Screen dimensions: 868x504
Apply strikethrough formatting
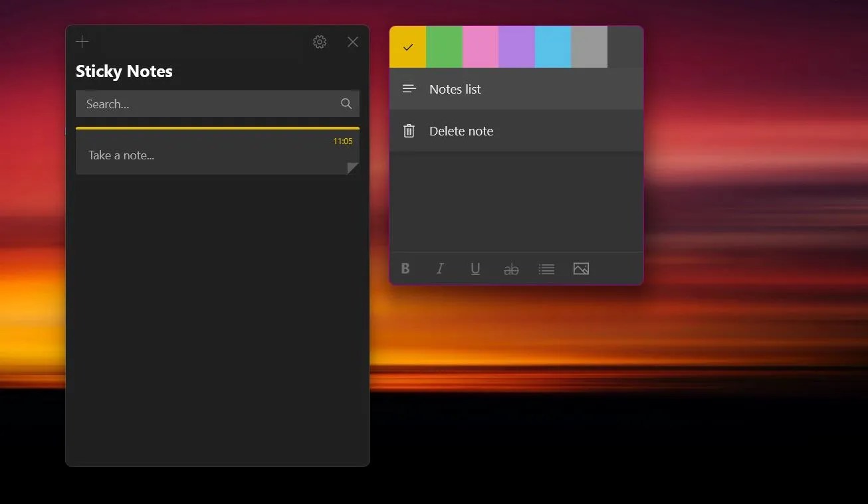(x=511, y=268)
